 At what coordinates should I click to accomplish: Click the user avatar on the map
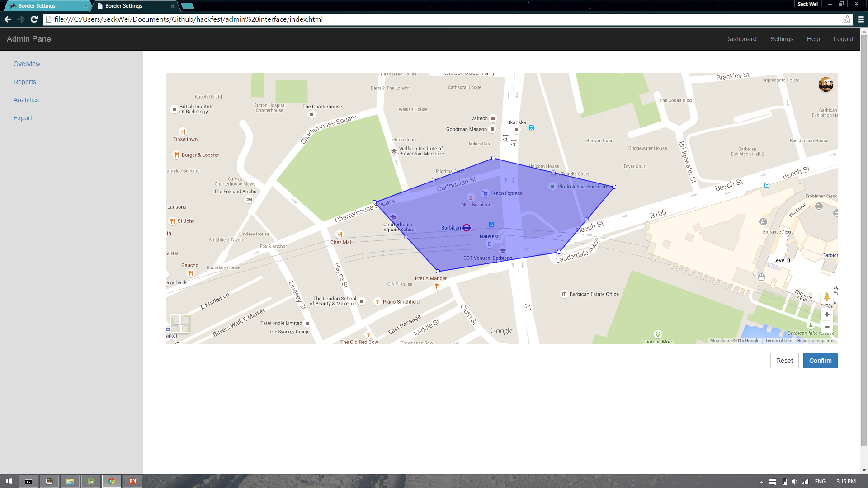click(826, 84)
